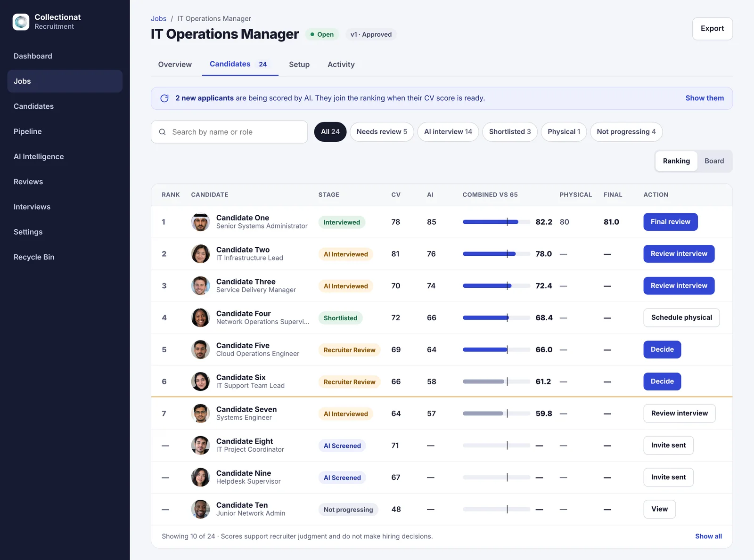Click Candidate One's combined score bar
754x560 pixels.
click(496, 222)
